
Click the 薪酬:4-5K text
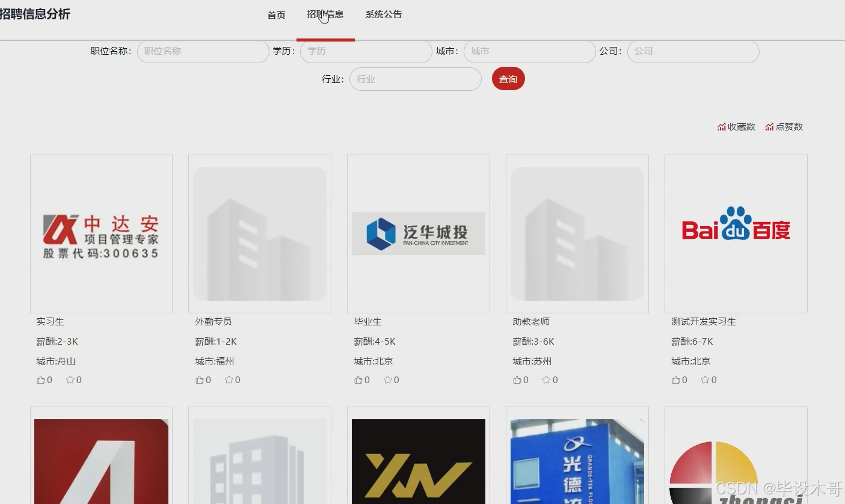point(375,342)
